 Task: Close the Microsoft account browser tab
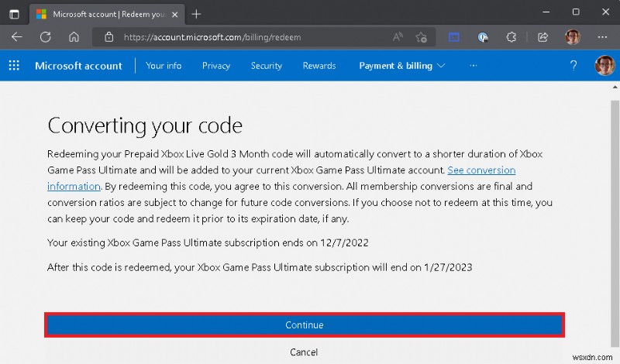175,15
